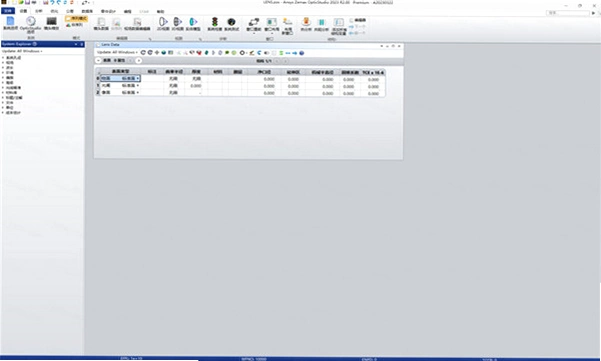
Task: Select Non-Sequential mode option below Sequential
Action: pyautogui.click(x=75, y=25)
